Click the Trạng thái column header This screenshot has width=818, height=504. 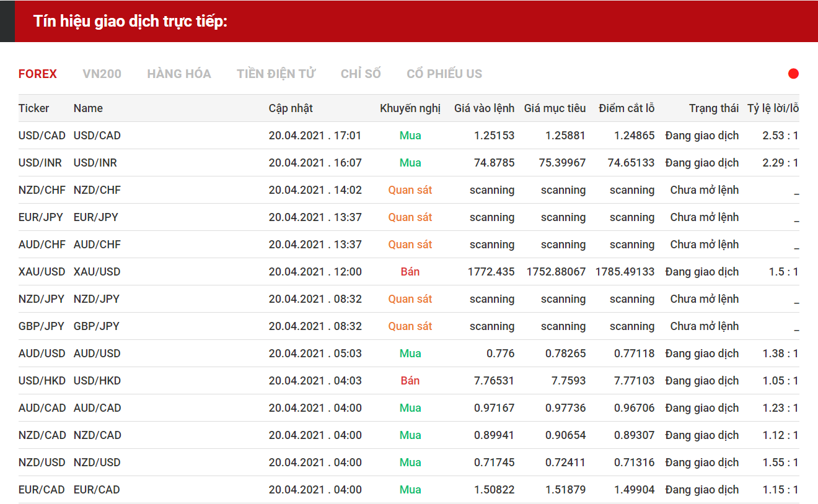pyautogui.click(x=714, y=108)
